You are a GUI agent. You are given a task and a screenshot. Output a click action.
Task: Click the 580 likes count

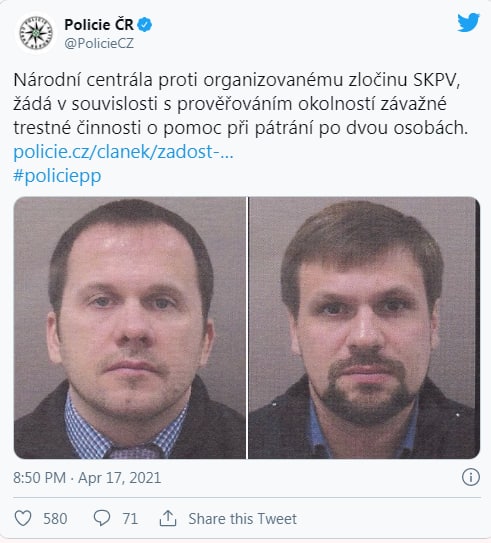[55, 519]
